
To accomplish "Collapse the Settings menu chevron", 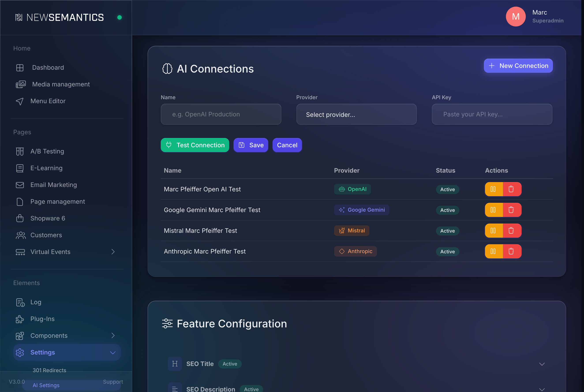I will [x=113, y=353].
